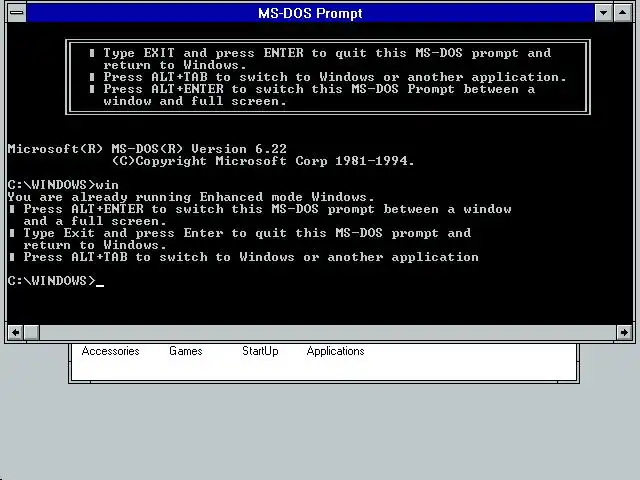Click unboxed 'Press ALT+TAB to switch to Windows' line
This screenshot has height=480, width=640.
(244, 257)
